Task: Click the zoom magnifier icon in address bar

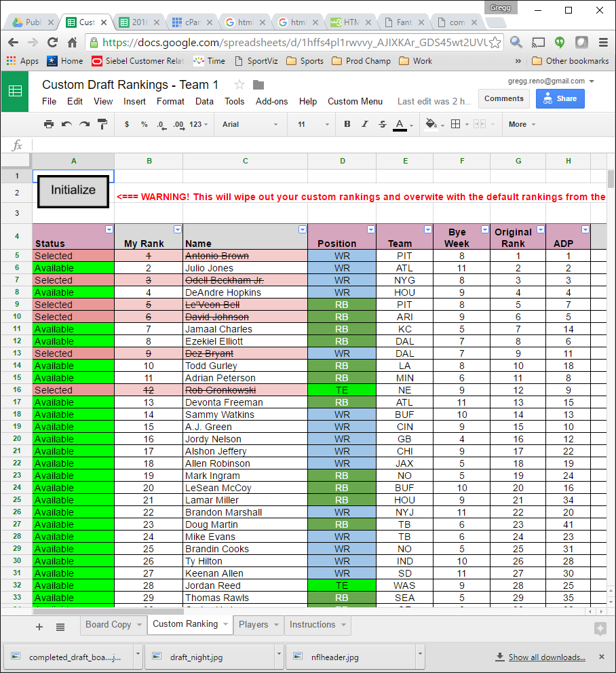Action: point(516,42)
